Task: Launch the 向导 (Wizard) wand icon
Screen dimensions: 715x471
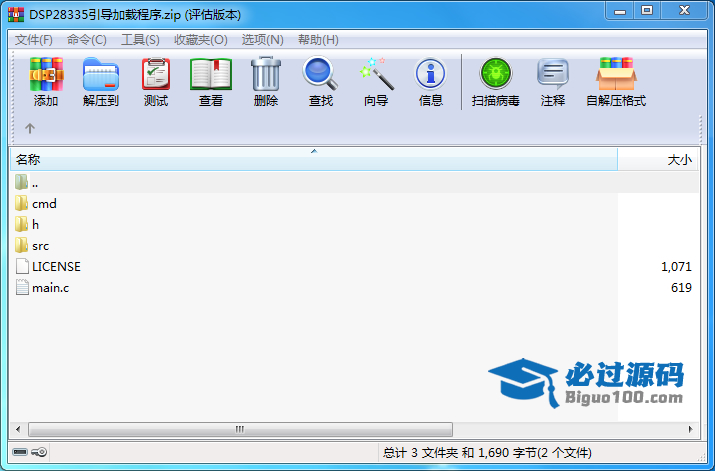Action: pos(376,73)
